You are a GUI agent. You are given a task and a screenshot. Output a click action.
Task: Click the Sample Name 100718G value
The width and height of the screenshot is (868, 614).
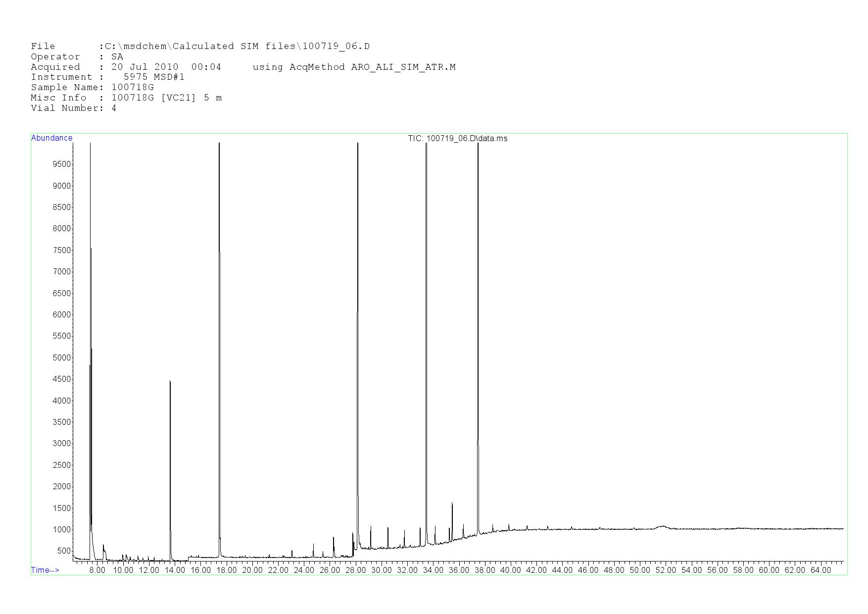pyautogui.click(x=132, y=87)
